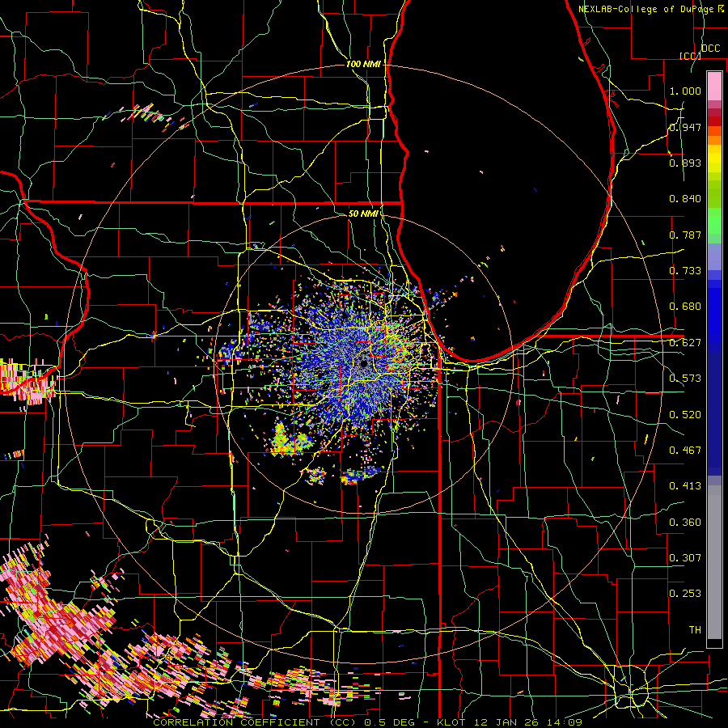The image size is (728, 728).
Task: Select the 0.627 legend value
Action: 685,343
